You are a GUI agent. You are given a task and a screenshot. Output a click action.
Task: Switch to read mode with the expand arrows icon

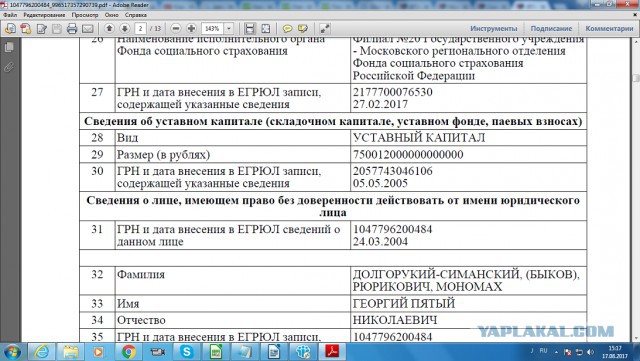(324, 29)
